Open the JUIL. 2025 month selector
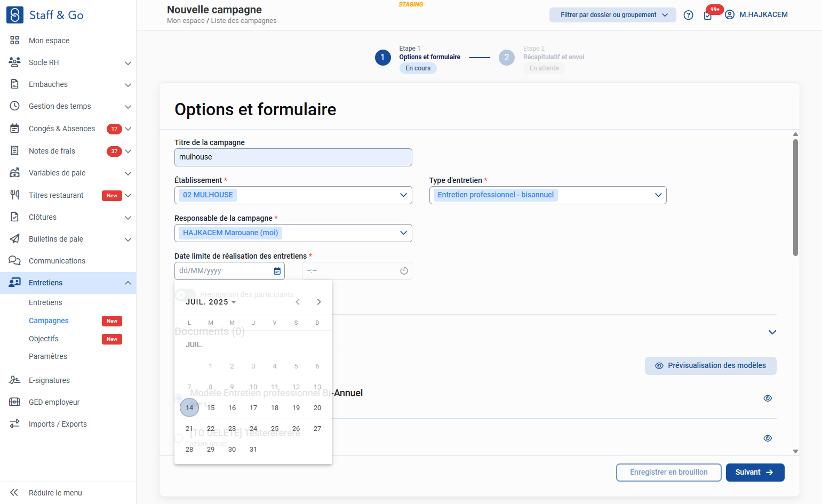Image resolution: width=822 pixels, height=504 pixels. coord(211,302)
